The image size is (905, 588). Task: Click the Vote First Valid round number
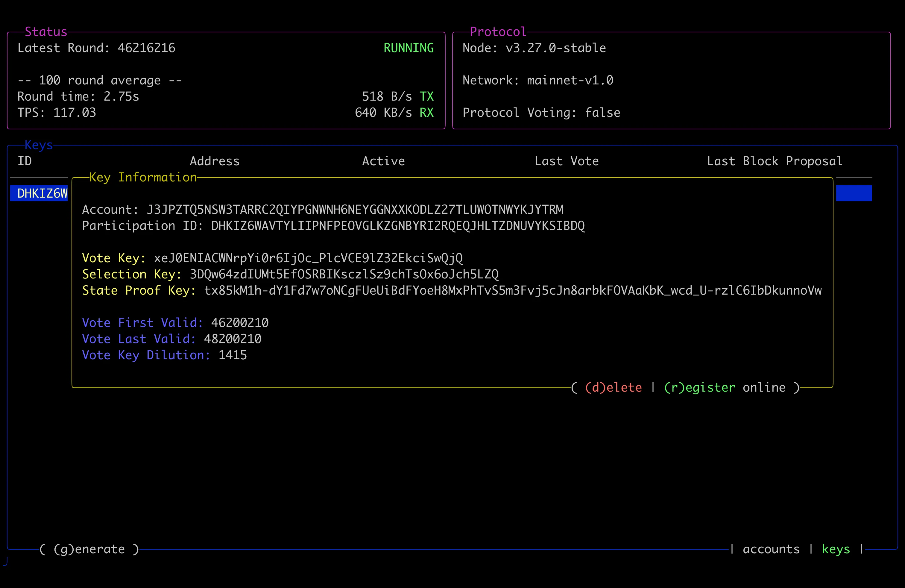pos(239,322)
